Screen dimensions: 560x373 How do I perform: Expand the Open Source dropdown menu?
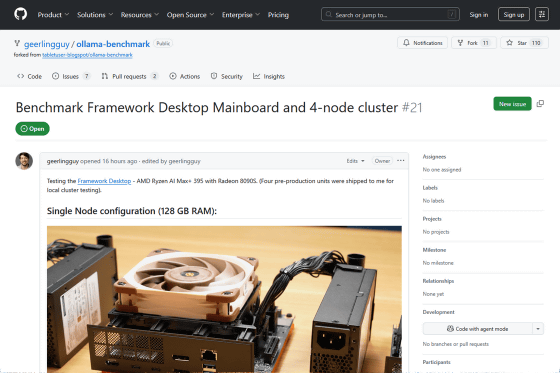pyautogui.click(x=190, y=15)
